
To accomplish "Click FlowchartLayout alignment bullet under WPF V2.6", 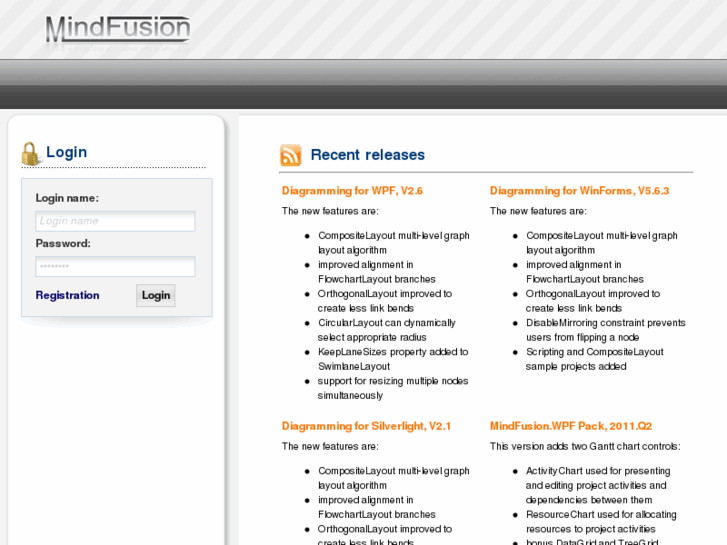I will (376, 272).
